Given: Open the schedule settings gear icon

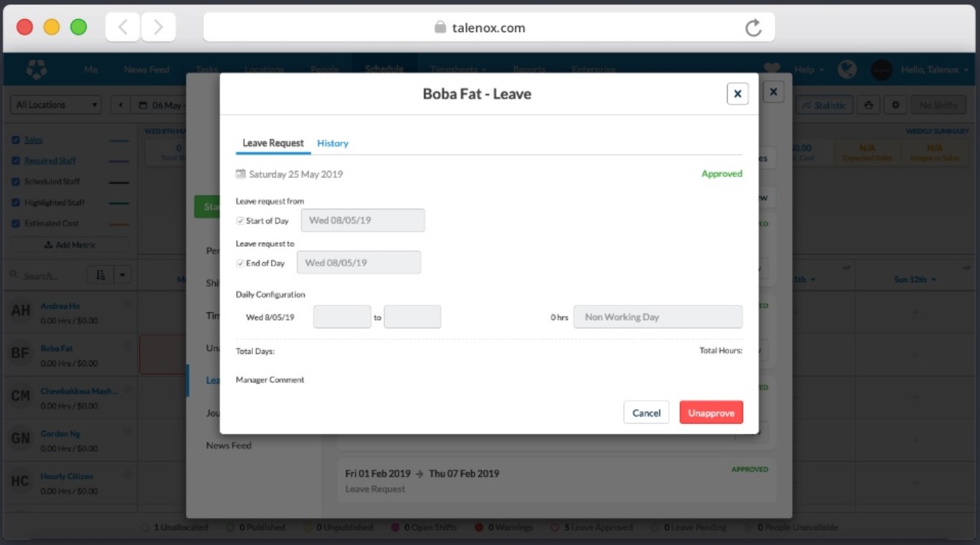Looking at the screenshot, I should click(x=895, y=105).
